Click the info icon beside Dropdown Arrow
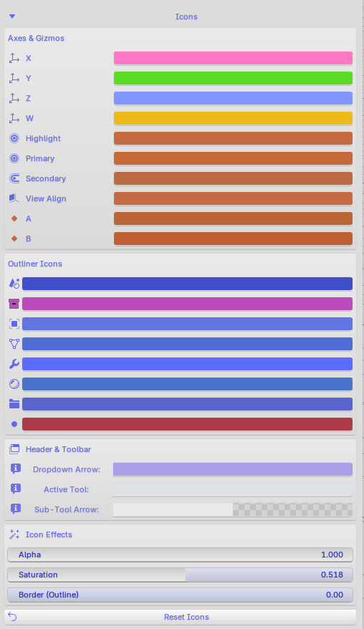This screenshot has height=629, width=364. pos(15,469)
